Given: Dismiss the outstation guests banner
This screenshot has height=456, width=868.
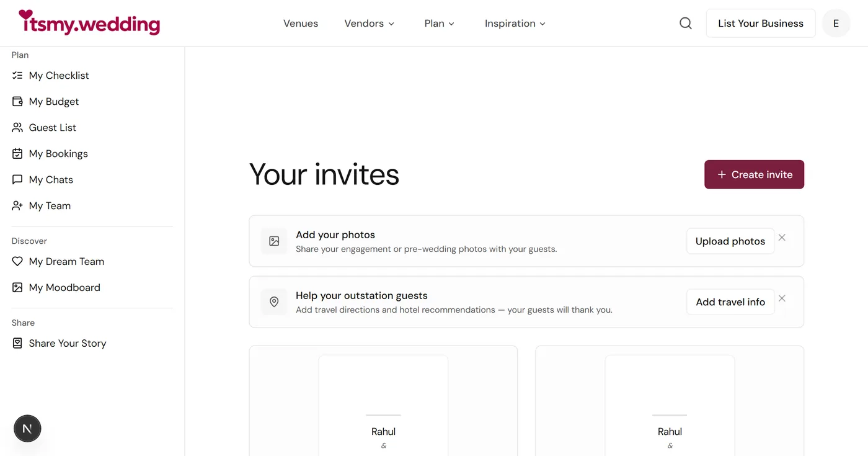Looking at the screenshot, I should (782, 298).
